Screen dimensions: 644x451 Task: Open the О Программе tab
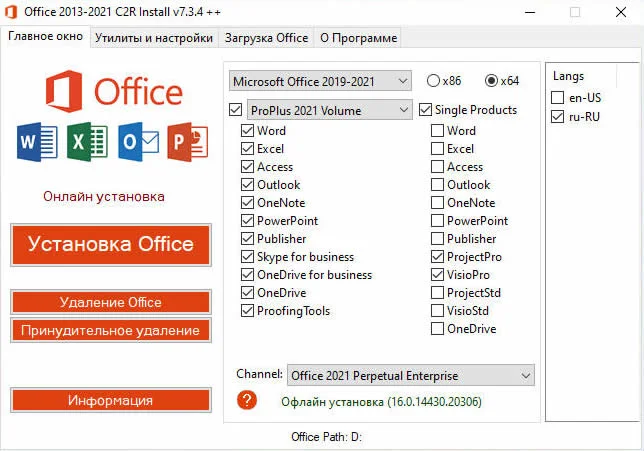click(358, 38)
